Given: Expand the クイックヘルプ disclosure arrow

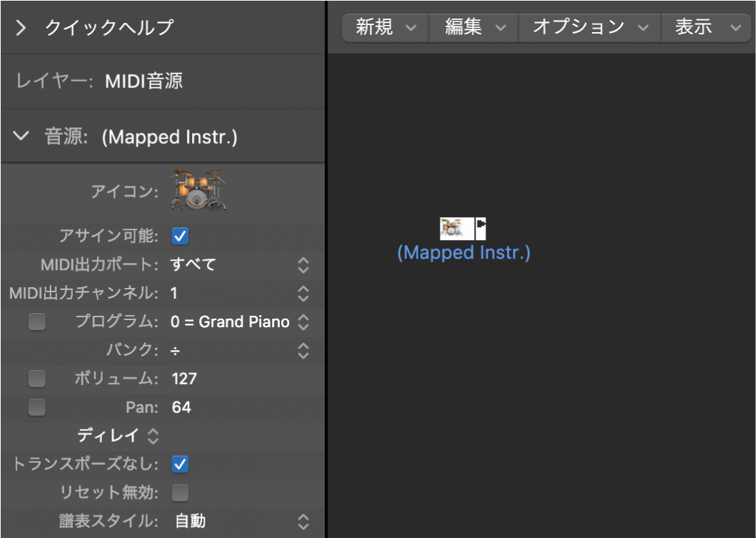Looking at the screenshot, I should pos(21,29).
